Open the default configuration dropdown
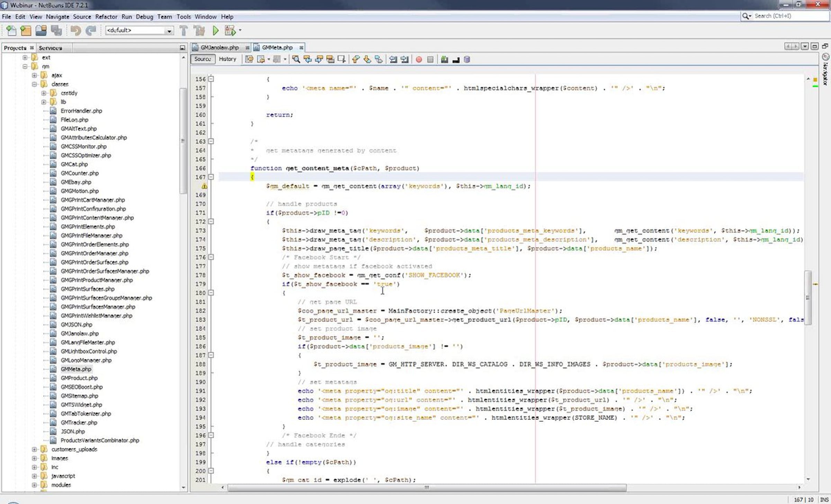831x504 pixels. (139, 30)
